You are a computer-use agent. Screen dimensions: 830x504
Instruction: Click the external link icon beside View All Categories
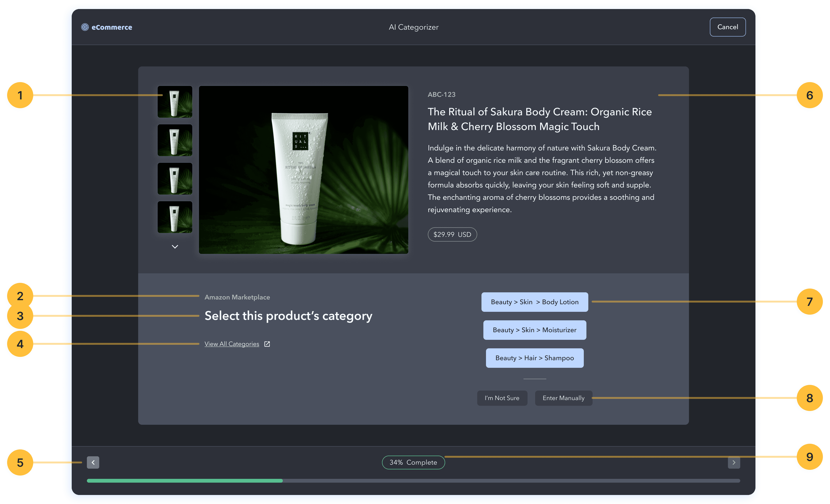point(267,344)
